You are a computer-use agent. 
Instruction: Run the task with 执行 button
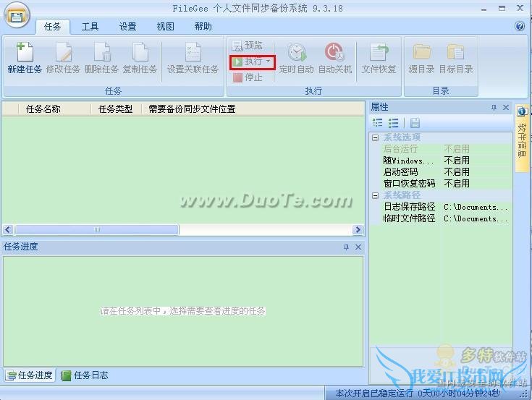click(248, 61)
